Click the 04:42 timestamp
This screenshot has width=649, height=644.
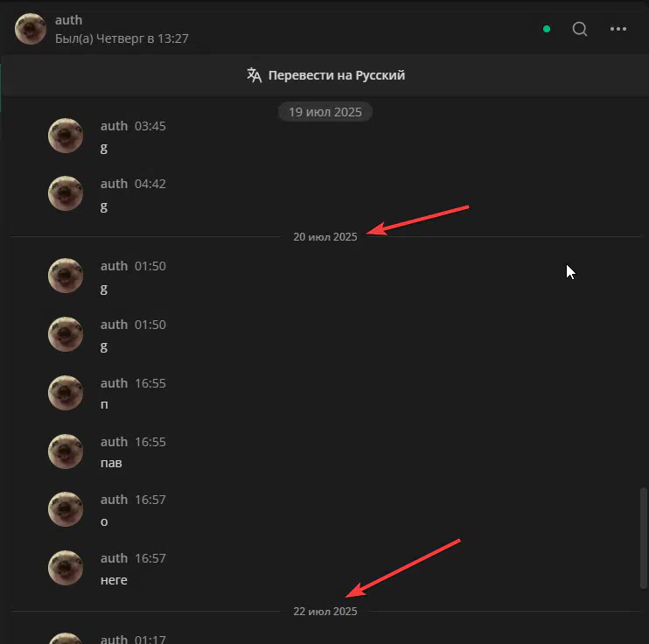click(150, 184)
